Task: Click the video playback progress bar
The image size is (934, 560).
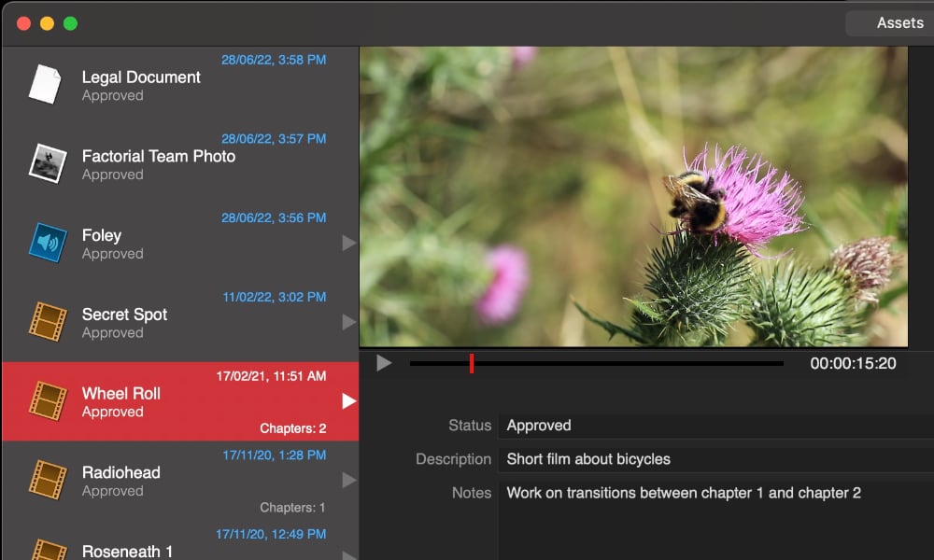Action: coord(596,363)
